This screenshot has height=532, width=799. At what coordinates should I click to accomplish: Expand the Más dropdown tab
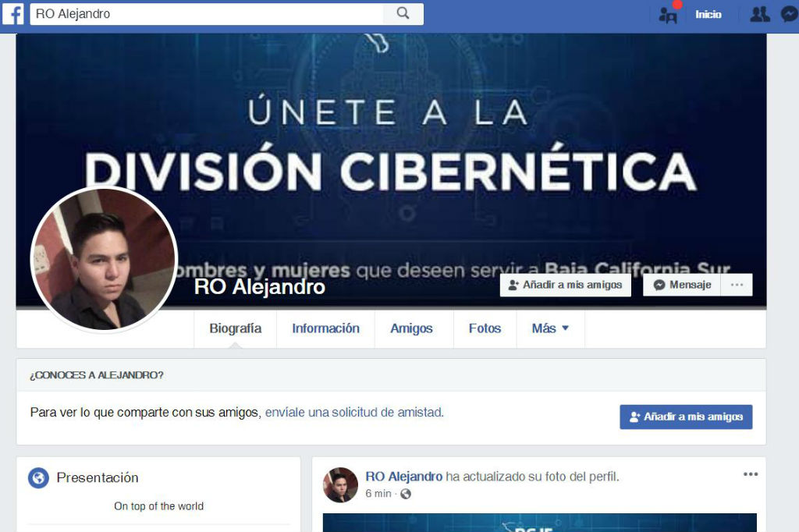tap(550, 328)
